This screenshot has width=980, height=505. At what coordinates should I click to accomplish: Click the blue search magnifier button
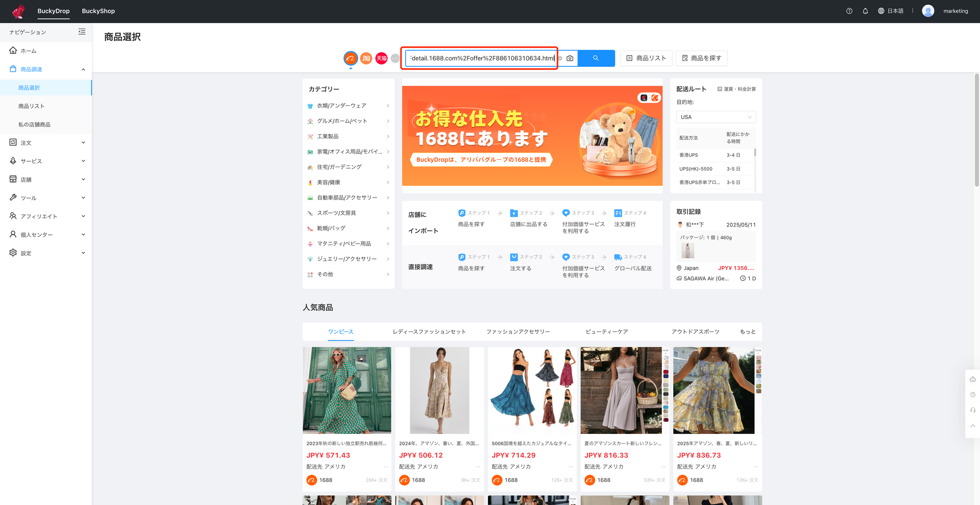pos(596,58)
